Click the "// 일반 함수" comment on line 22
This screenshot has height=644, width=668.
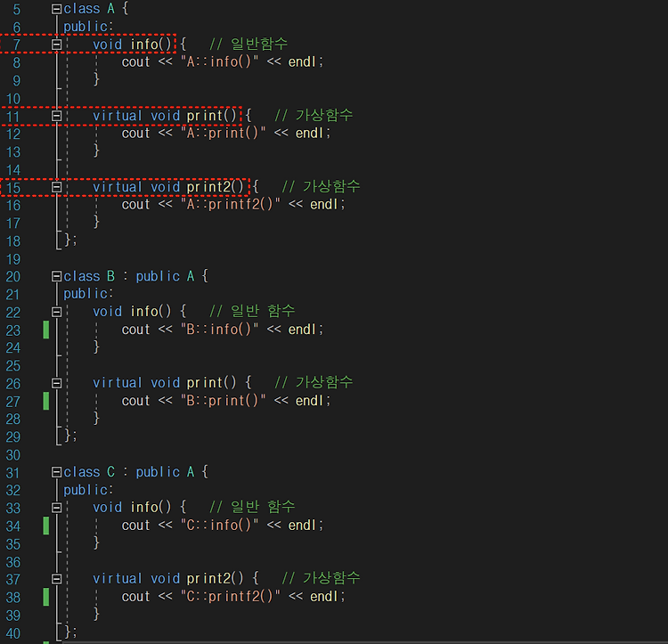pyautogui.click(x=252, y=311)
